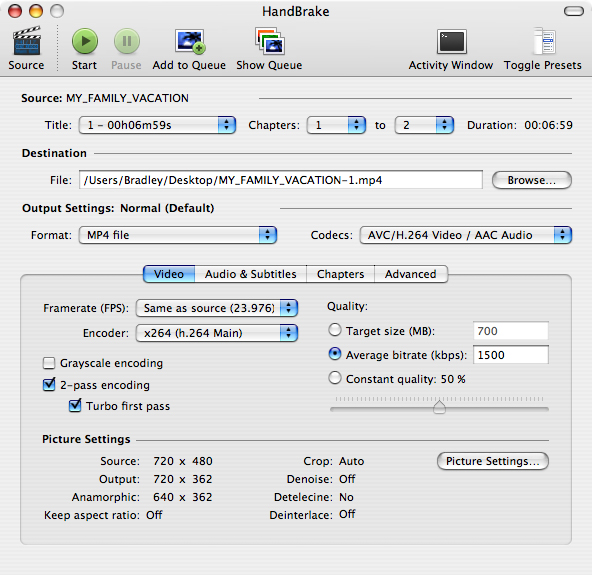The width and height of the screenshot is (592, 575).
Task: Open the Title dropdown 1 - 00h06m59s
Action: point(157,125)
